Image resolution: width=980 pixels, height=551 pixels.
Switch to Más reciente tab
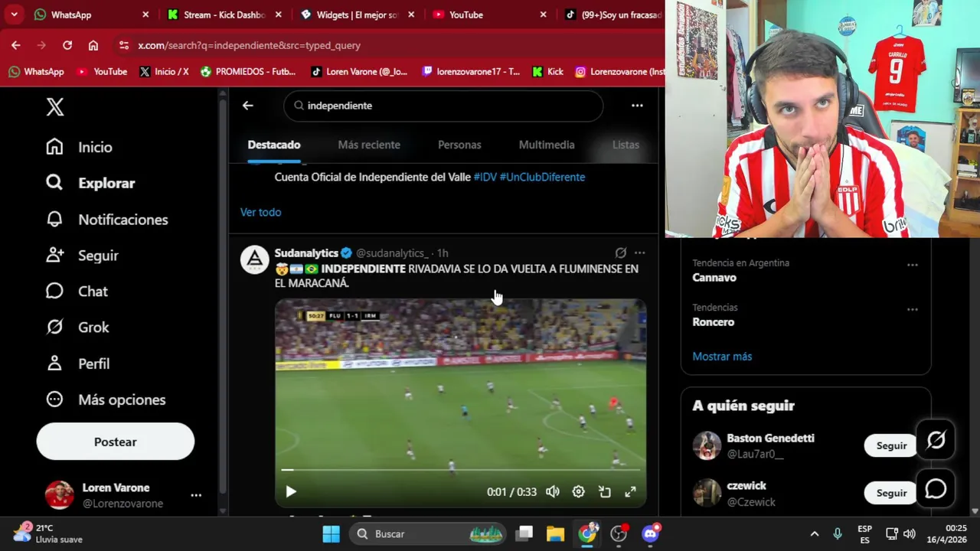(369, 145)
